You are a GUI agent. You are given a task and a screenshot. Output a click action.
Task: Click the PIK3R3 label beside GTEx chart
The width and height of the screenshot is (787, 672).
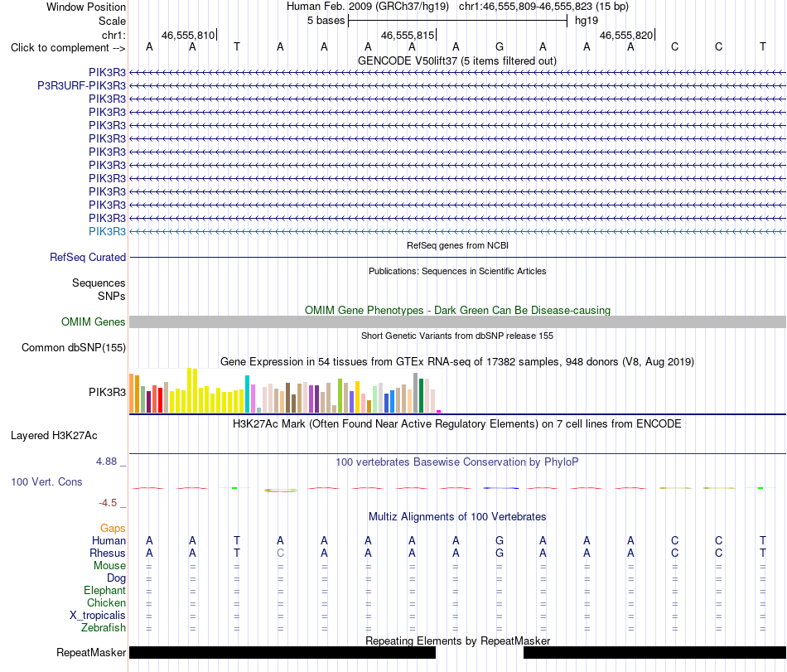click(108, 392)
